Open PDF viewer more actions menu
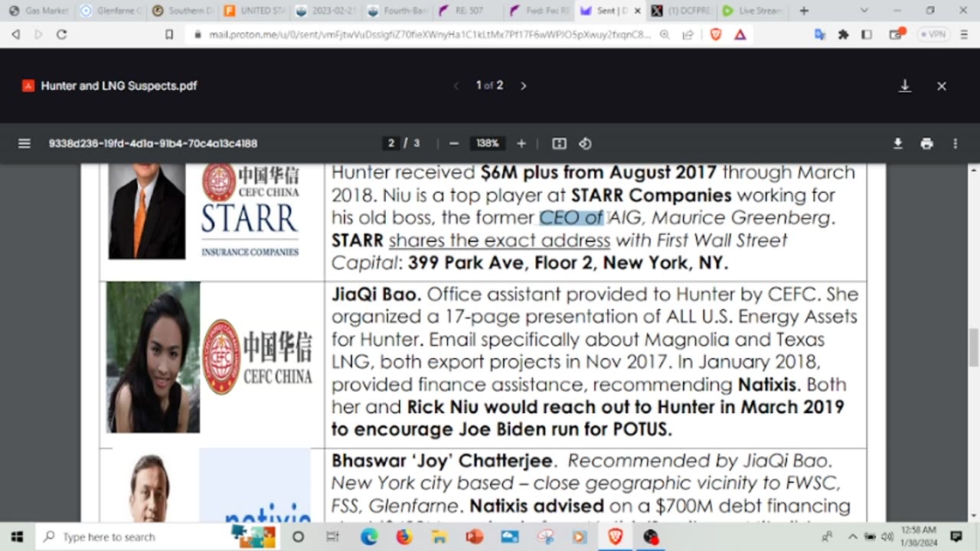The width and height of the screenshot is (980, 551). click(955, 143)
